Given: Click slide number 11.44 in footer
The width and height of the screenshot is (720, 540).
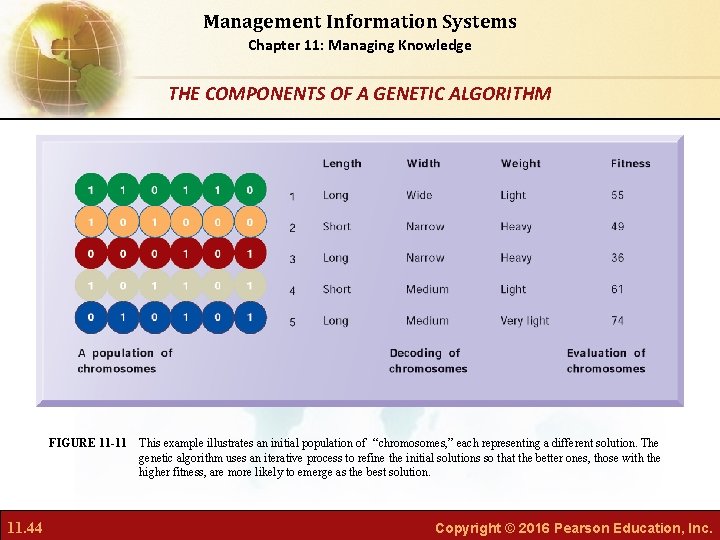Looking at the screenshot, I should (25, 527).
